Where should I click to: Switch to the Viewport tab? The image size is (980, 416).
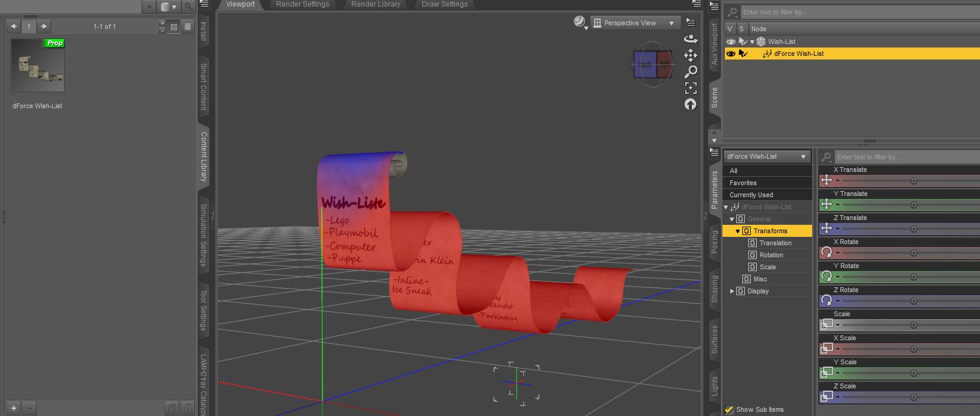240,4
